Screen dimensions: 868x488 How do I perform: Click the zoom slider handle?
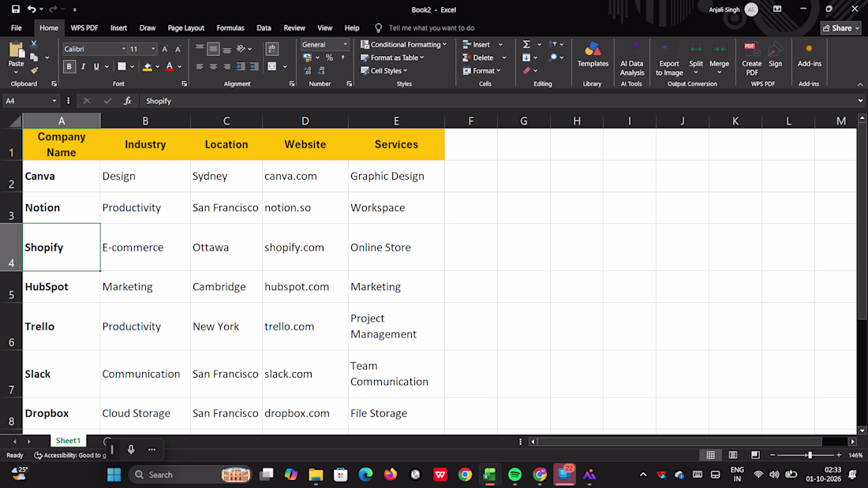[810, 455]
